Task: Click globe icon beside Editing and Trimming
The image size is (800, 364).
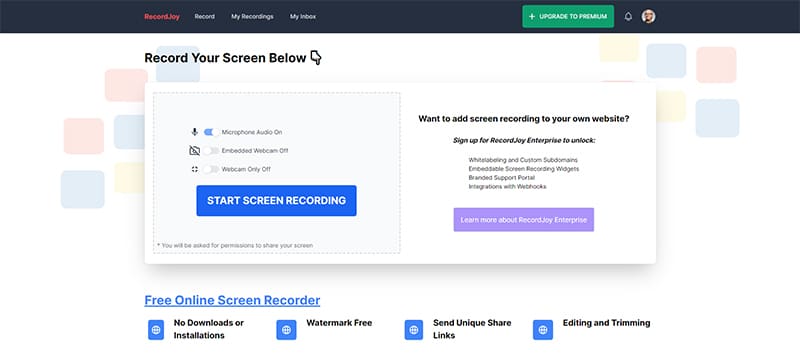Action: (x=543, y=330)
